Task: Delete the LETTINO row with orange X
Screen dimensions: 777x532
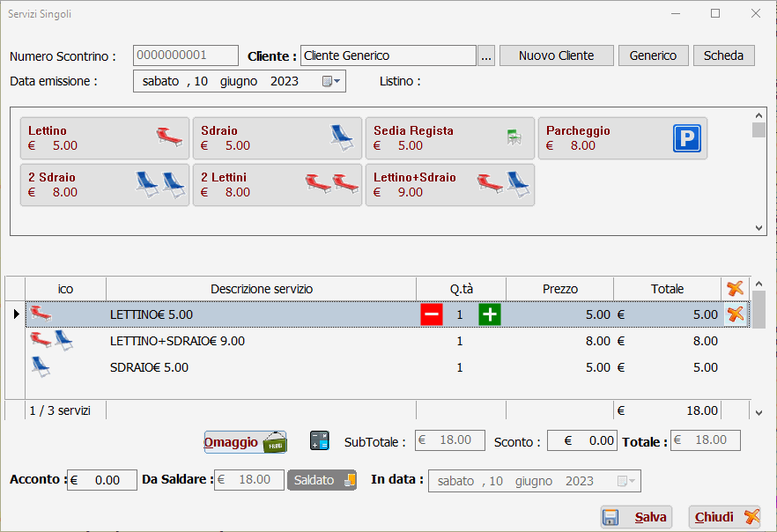Action: (x=736, y=314)
